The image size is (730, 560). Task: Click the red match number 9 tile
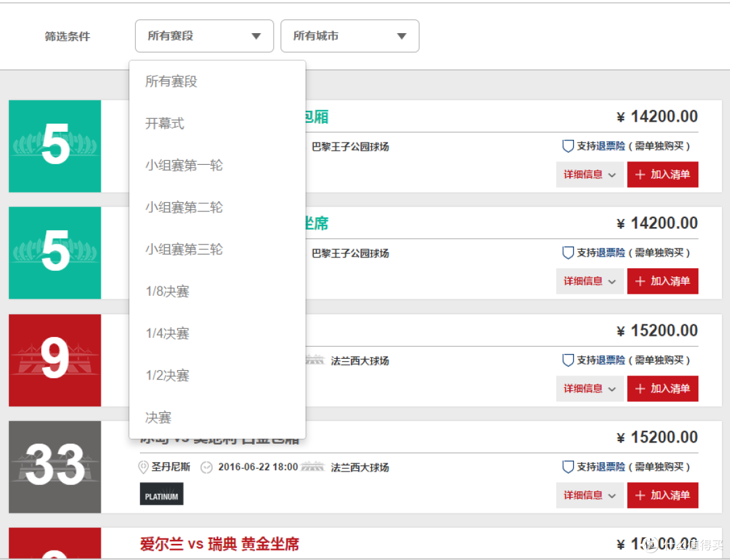coord(55,360)
